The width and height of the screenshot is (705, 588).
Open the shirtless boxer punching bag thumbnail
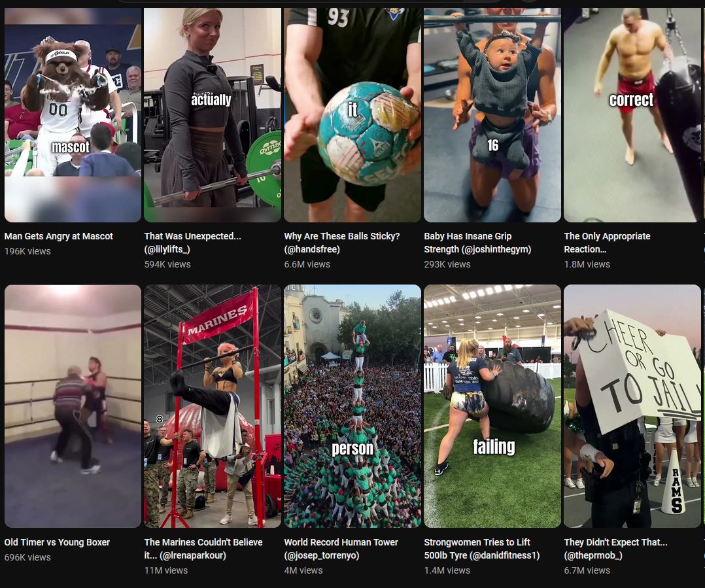click(x=632, y=114)
